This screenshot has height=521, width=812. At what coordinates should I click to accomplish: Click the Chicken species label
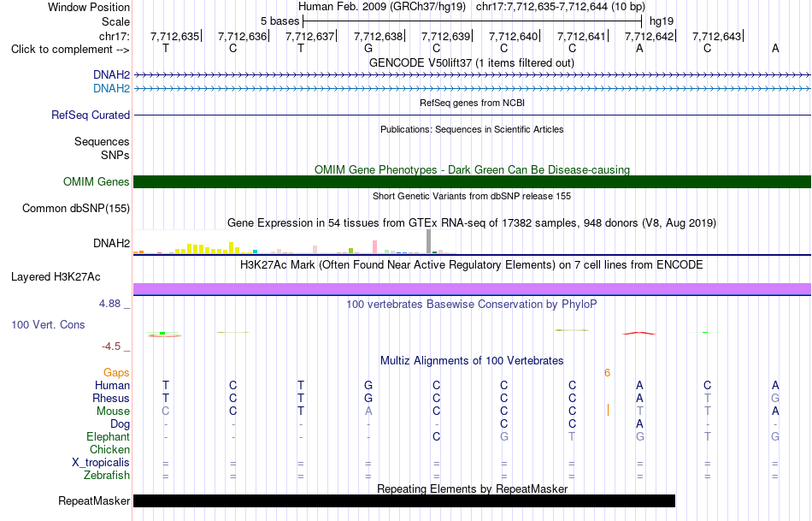click(109, 449)
